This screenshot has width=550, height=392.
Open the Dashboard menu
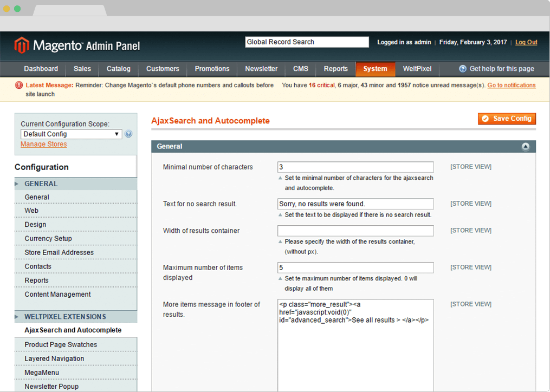(41, 69)
